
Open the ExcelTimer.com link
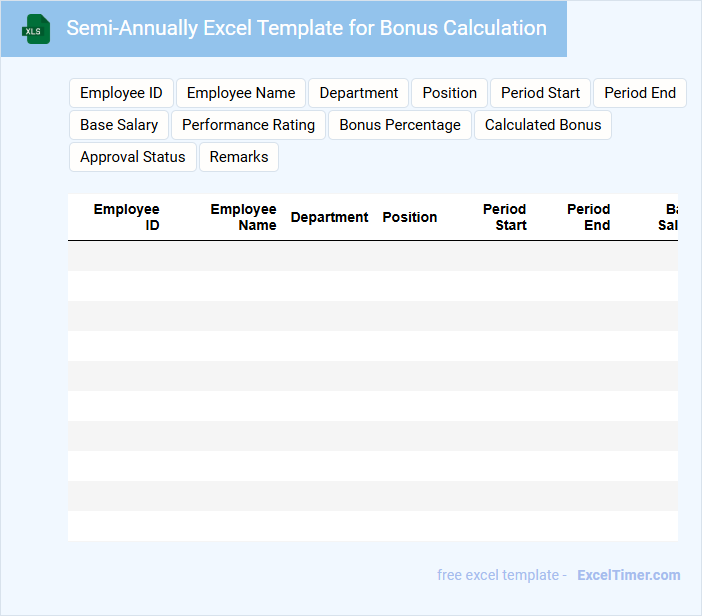[x=628, y=575]
